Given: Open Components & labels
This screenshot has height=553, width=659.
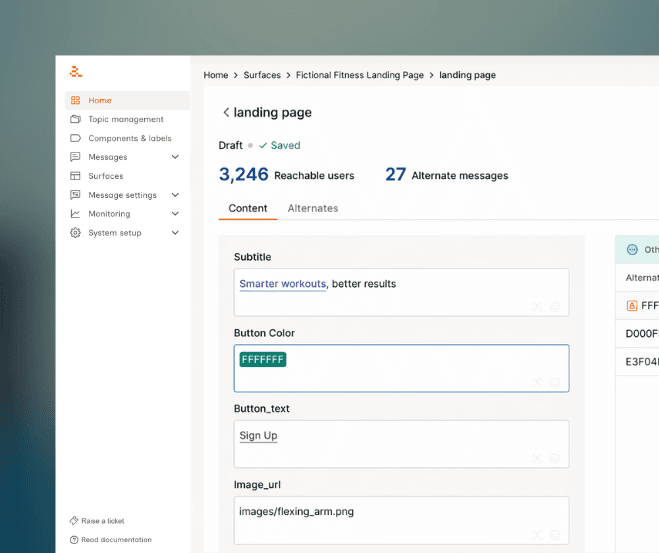Looking at the screenshot, I should tap(130, 138).
